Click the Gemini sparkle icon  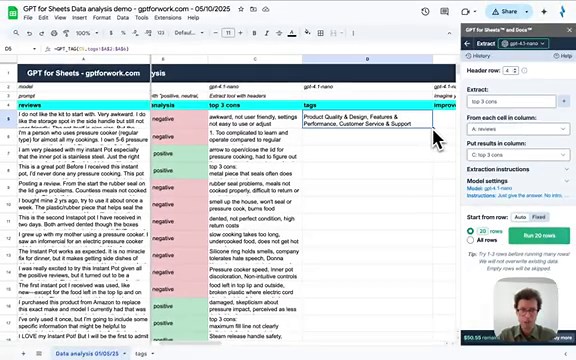tap(544, 12)
